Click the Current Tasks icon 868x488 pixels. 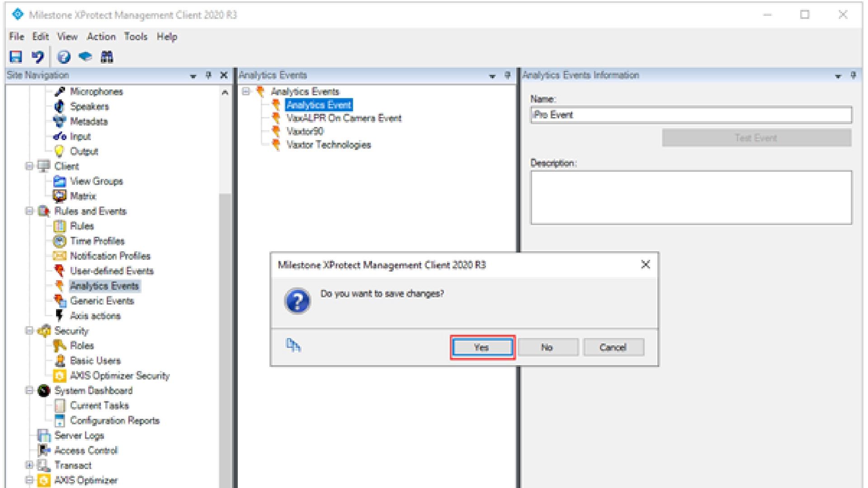[60, 405]
